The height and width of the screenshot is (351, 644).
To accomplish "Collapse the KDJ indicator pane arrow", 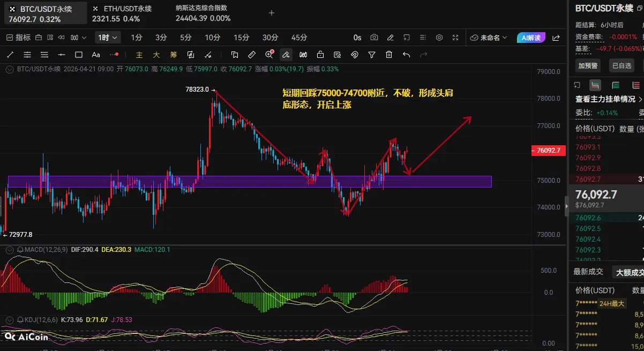I will (x=9, y=320).
